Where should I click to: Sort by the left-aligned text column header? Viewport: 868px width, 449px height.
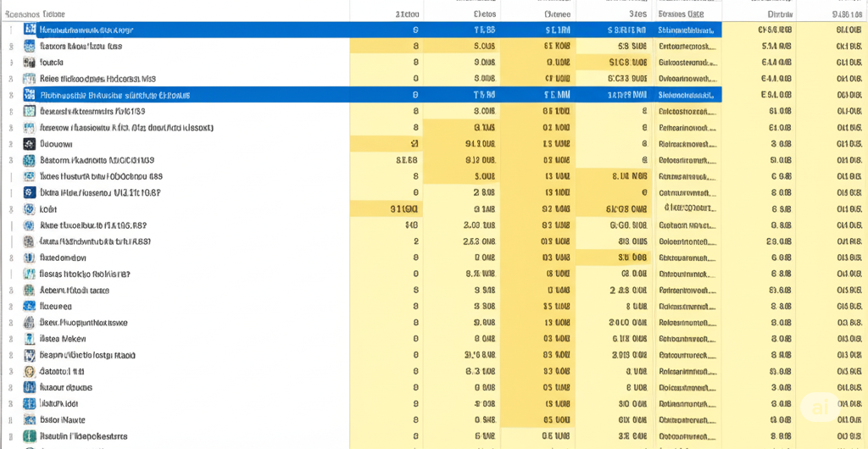pyautogui.click(x=681, y=14)
